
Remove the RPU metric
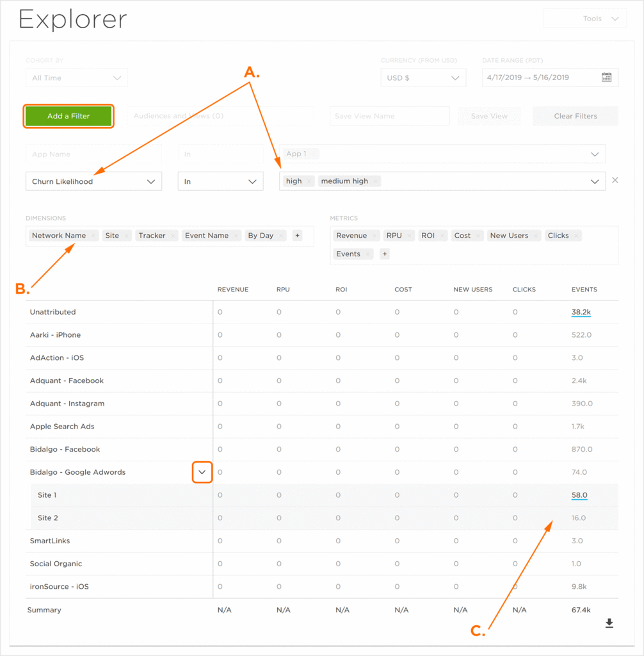[410, 236]
